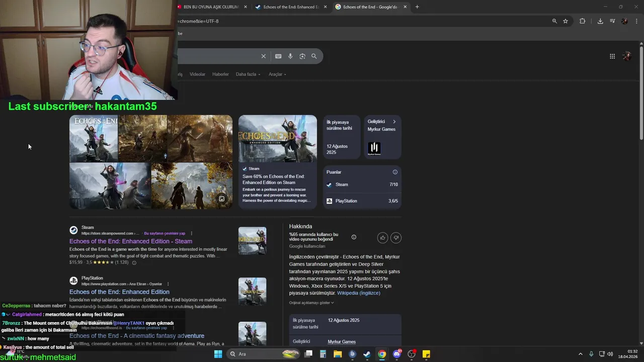Open the 'Wikipedia (İngilizce)' link
644x362 pixels.
pyautogui.click(x=359, y=293)
